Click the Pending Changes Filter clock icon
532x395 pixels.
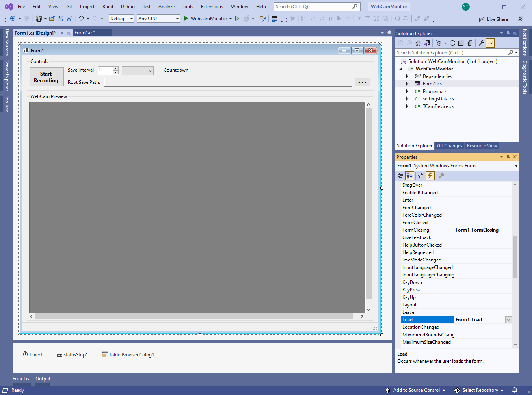coord(439,43)
